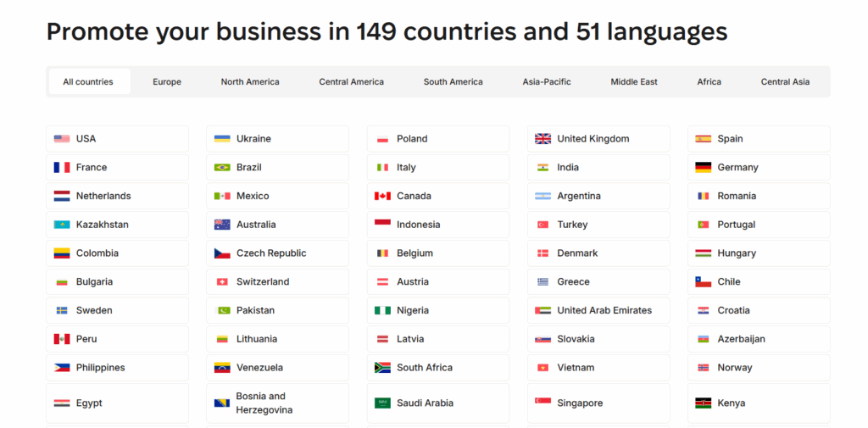Image resolution: width=868 pixels, height=428 pixels.
Task: Select the Azerbaijan country card
Action: (759, 339)
